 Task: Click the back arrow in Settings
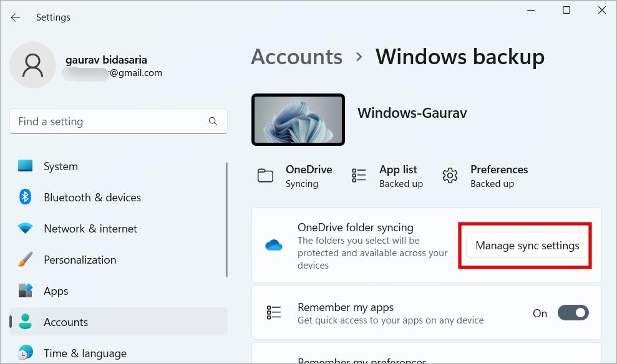(16, 17)
